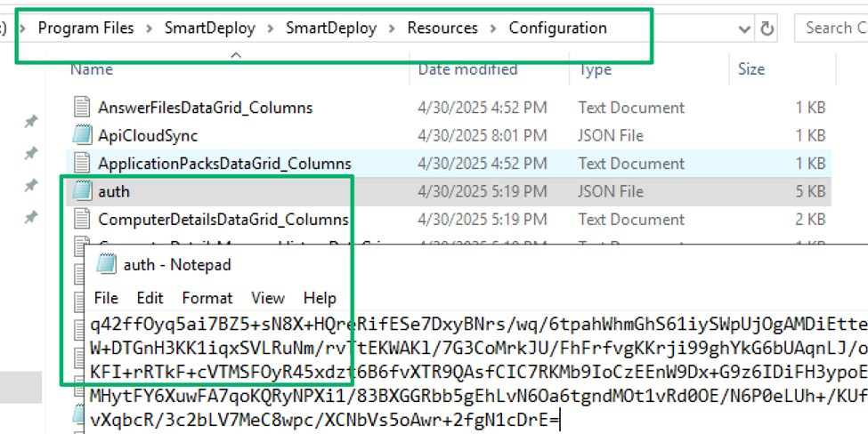Expand chevron after Program Files breadcrumb
This screenshot has height=434, width=868.
click(x=150, y=28)
